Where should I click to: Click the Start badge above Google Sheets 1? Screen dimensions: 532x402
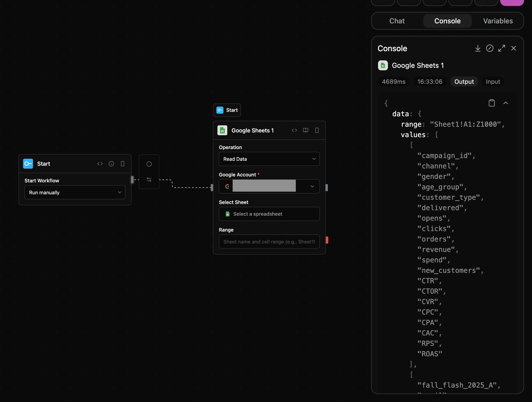[227, 110]
